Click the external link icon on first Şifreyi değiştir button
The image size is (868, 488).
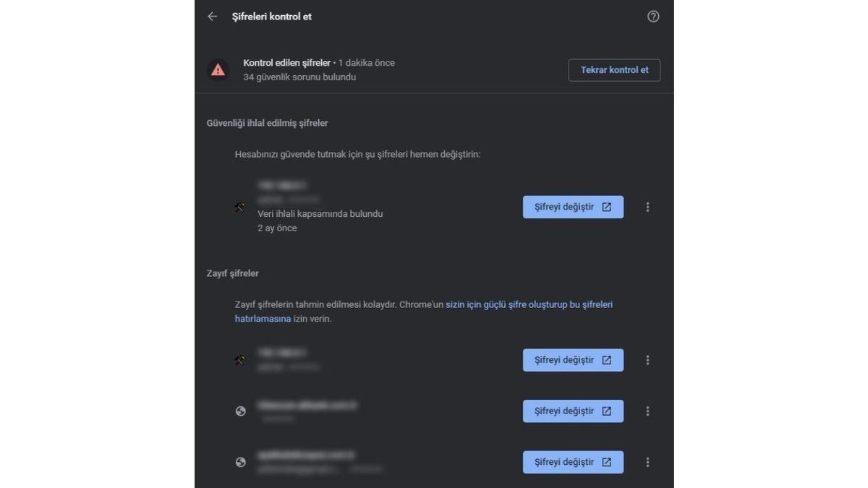point(606,207)
